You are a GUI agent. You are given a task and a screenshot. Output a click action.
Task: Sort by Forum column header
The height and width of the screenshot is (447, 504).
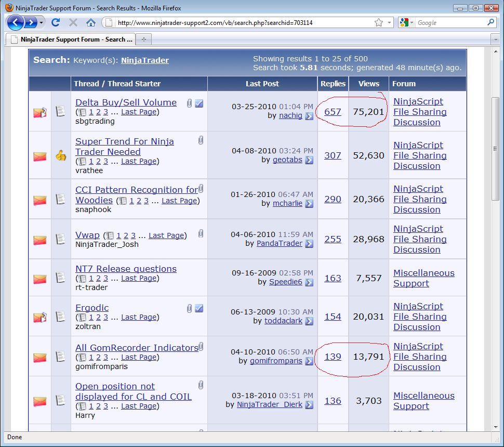coord(404,84)
